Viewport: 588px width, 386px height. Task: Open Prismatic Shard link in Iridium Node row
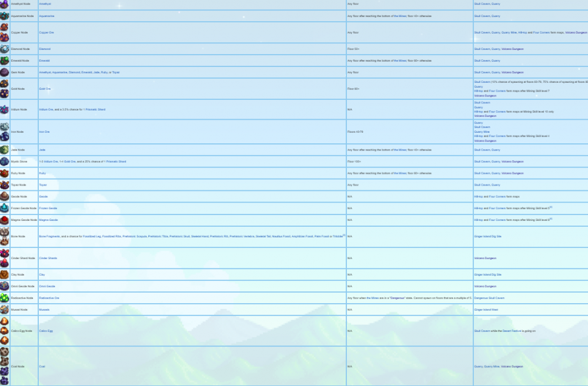pos(95,110)
